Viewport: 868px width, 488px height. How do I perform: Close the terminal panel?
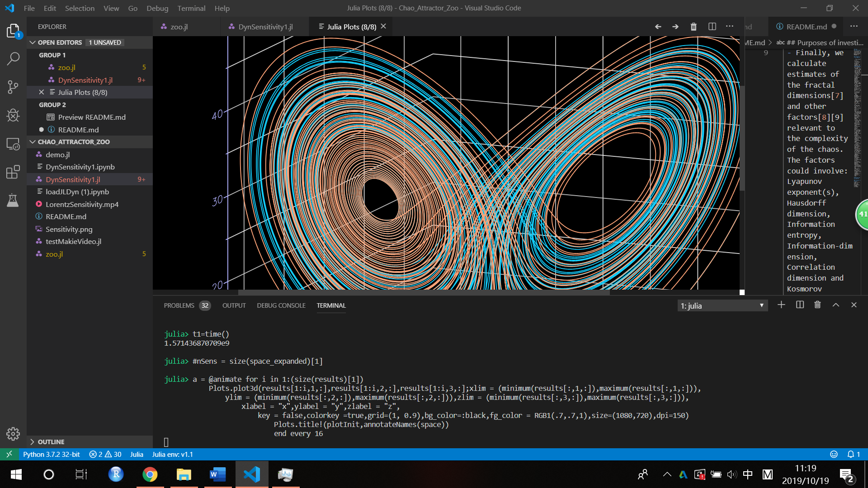click(x=854, y=305)
